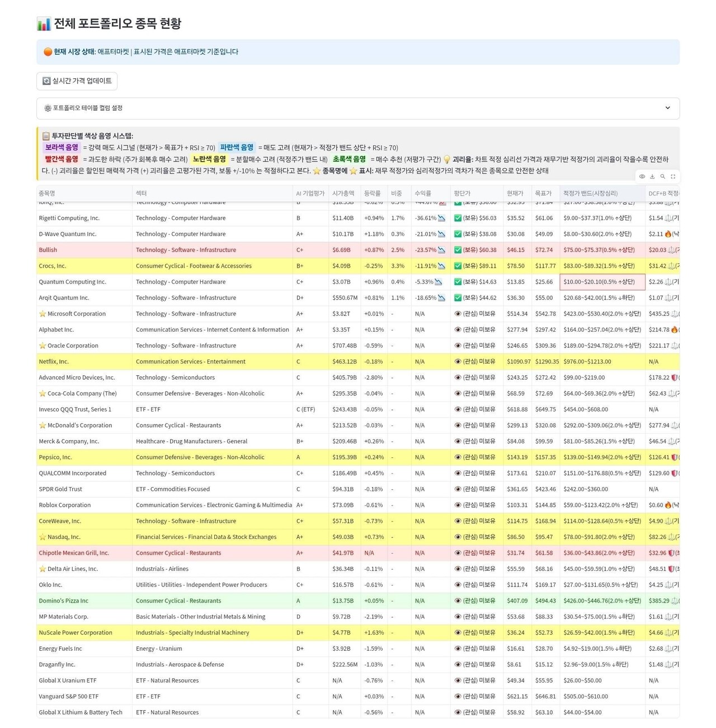Screen dimensions: 716x728
Task: Expand the 포트폴리오 테이블 컬럼 설정 panel
Action: click(358, 108)
